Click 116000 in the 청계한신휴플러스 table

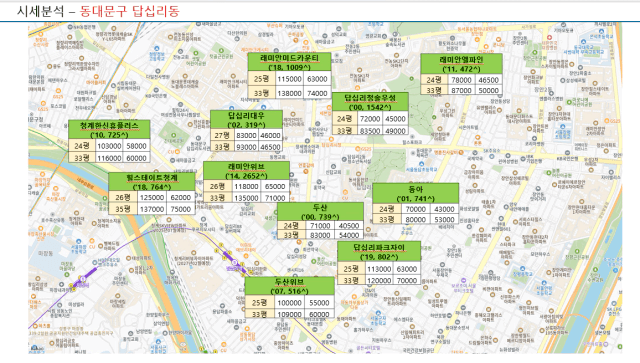[109, 158]
